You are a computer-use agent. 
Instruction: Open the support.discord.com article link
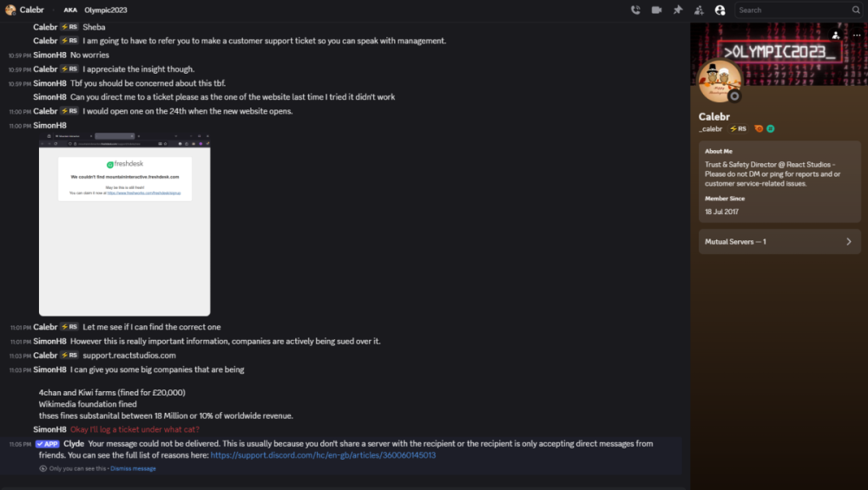pos(323,455)
